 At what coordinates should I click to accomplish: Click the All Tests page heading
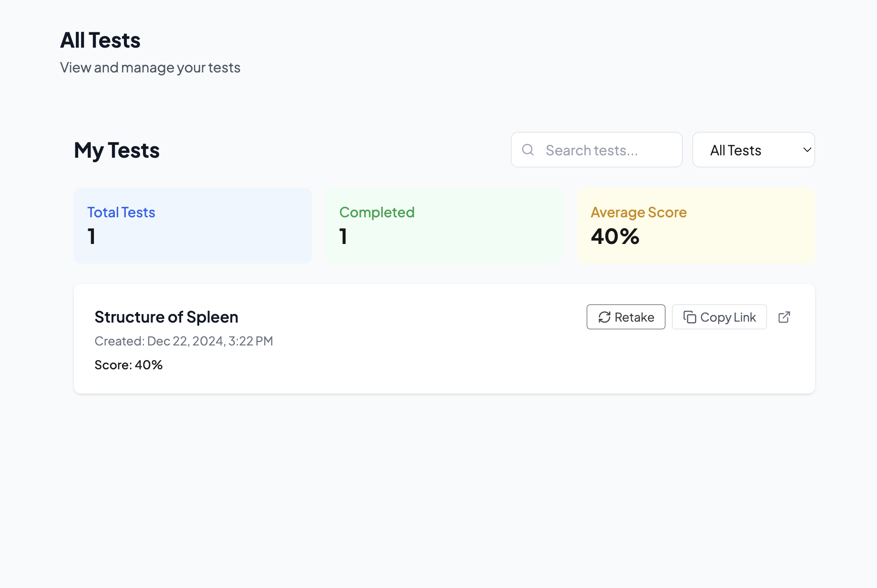click(100, 41)
